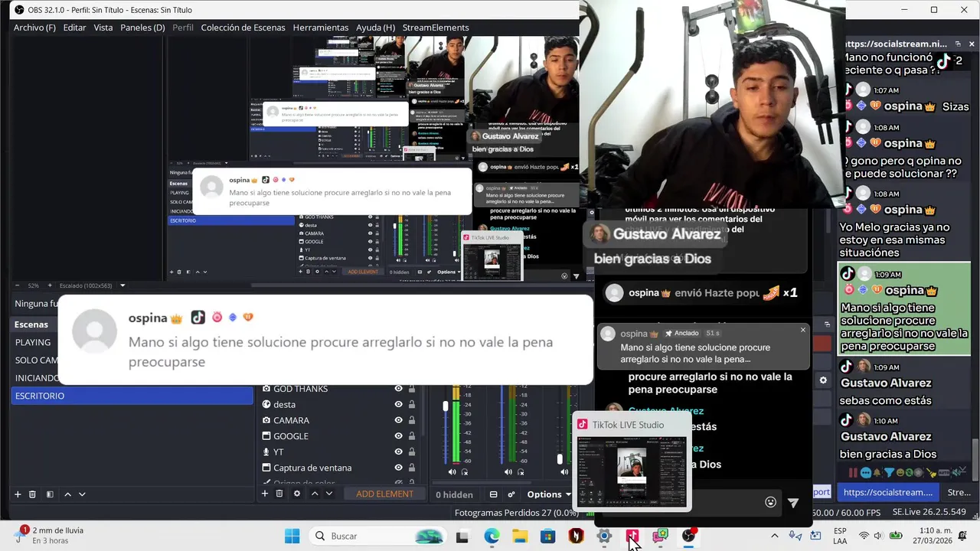Click ADD ELEMENT button
This screenshot has height=551, width=980.
pos(384,494)
